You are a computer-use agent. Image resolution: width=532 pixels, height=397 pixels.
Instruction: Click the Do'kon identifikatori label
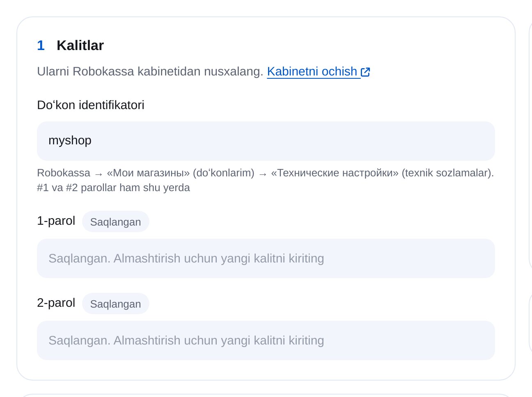pos(91,105)
